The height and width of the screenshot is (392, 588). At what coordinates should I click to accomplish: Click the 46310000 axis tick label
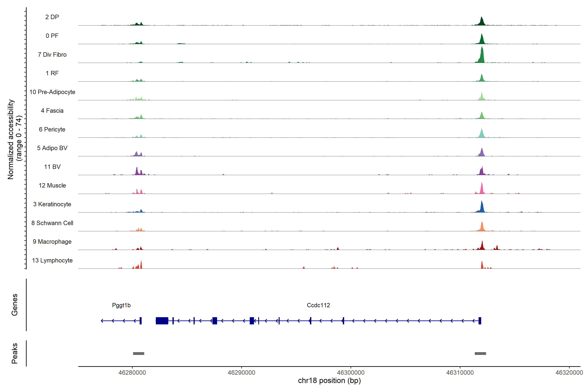[460, 373]
